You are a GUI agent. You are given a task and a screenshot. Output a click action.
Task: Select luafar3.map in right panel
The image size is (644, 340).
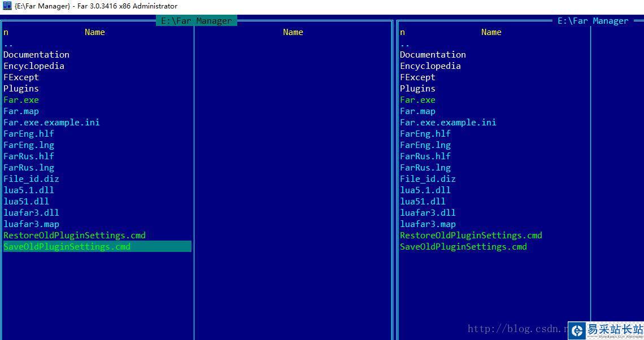(x=428, y=224)
